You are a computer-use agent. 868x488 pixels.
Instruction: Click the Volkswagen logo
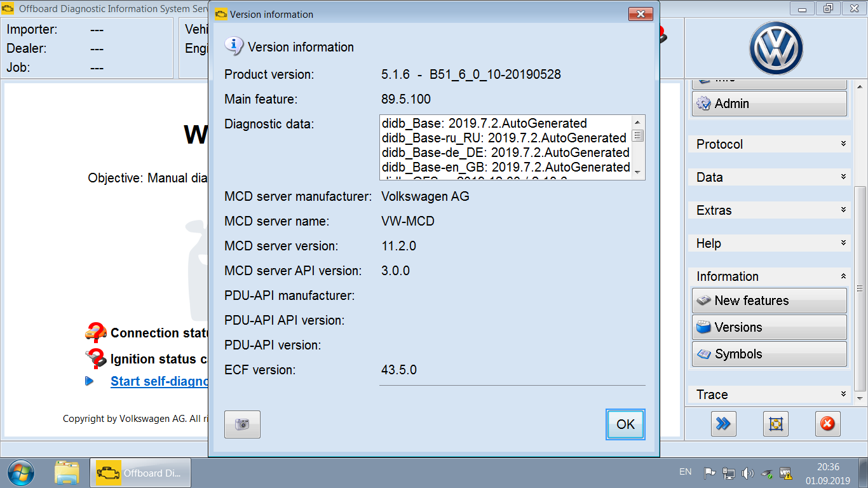pyautogui.click(x=776, y=48)
